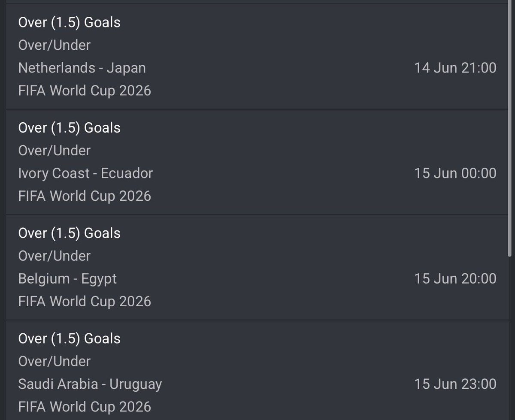Select Over (1.5) Goals for Netherlands - Japan

[69, 22]
